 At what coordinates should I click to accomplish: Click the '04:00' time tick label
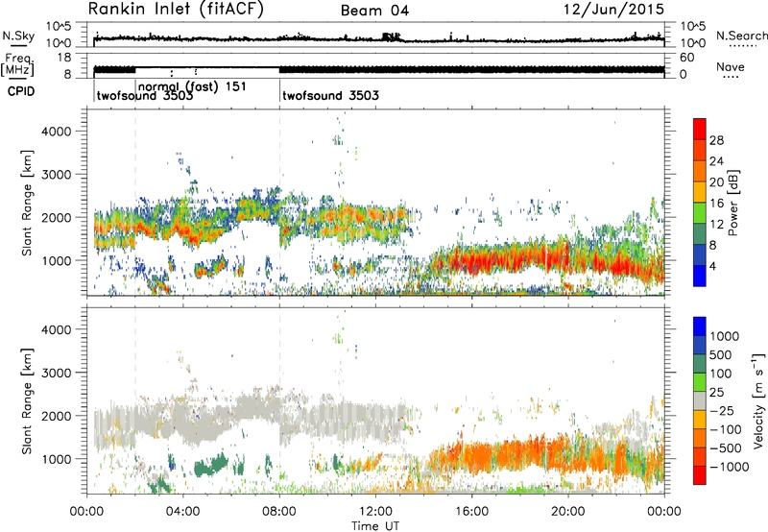[x=182, y=512]
